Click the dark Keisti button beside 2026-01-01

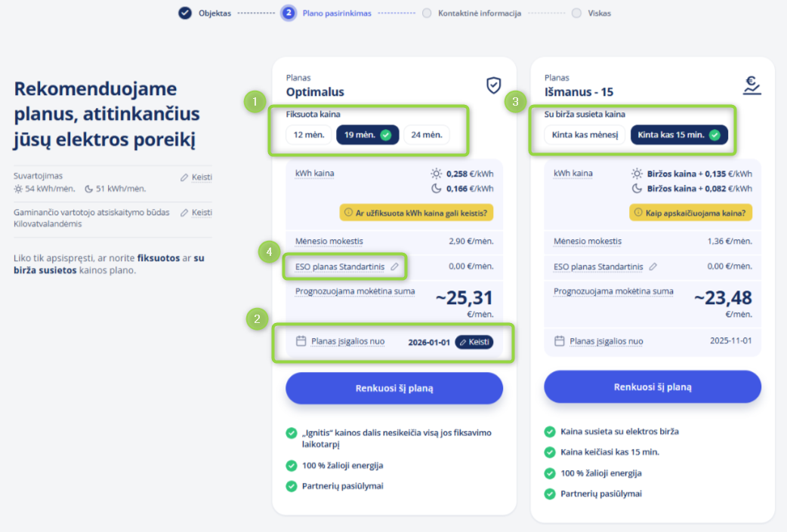click(x=474, y=342)
